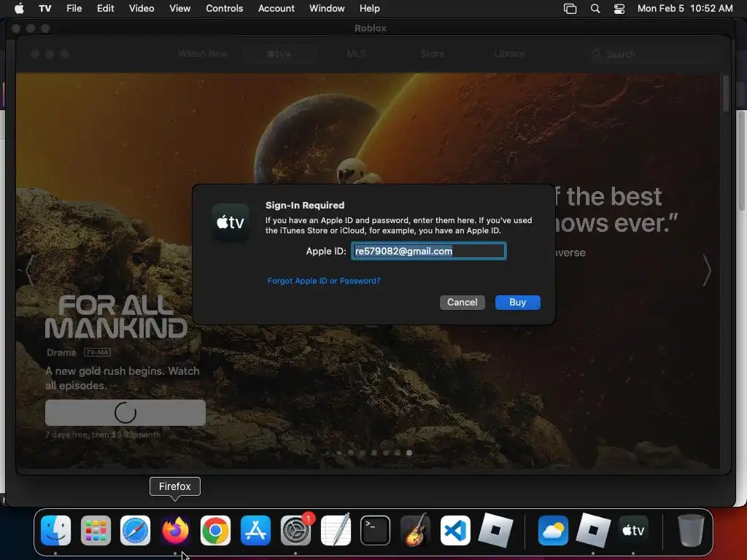Click the Buy button in the dialog

coord(518,303)
